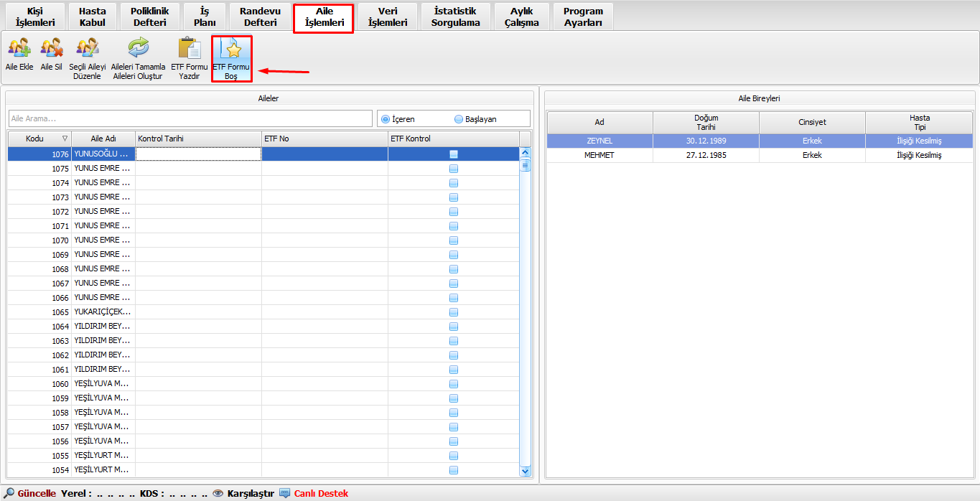980x501 pixels.
Task: Switch to the Hasta Kabul tab
Action: pos(93,17)
